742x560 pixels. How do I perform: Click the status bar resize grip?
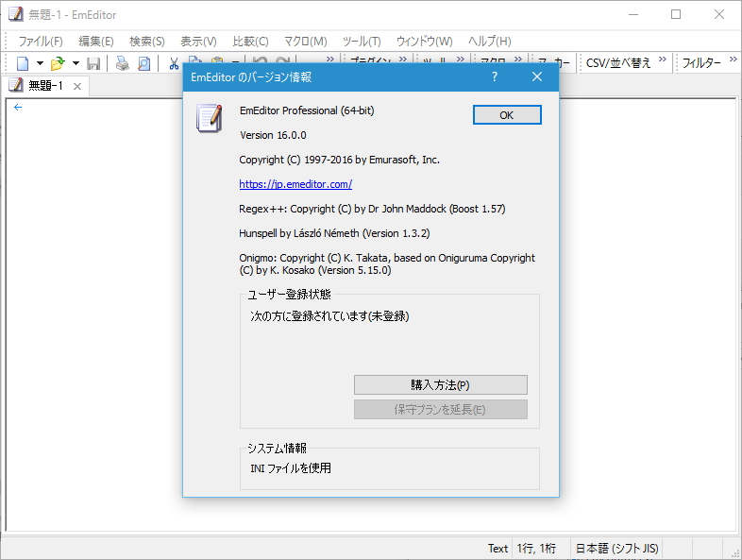[x=735, y=552]
